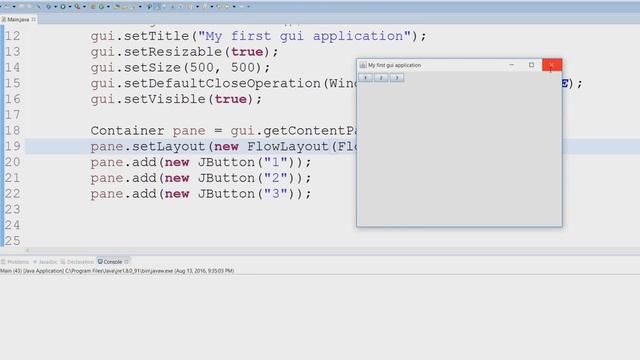Click line number 25 in the gutter

coord(13,241)
